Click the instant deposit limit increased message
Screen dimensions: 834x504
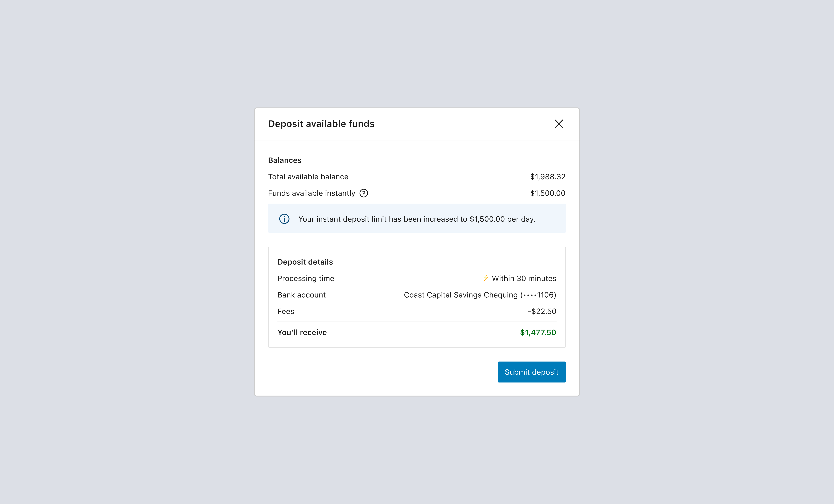click(417, 219)
